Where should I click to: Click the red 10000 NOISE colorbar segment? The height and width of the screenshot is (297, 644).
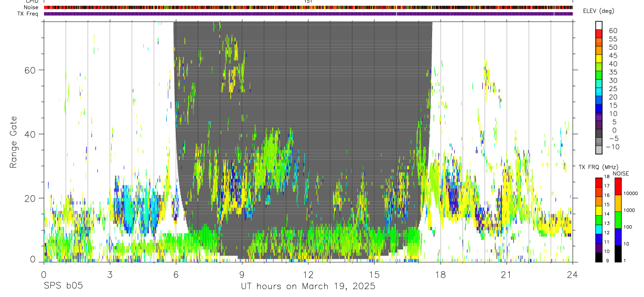point(618,186)
